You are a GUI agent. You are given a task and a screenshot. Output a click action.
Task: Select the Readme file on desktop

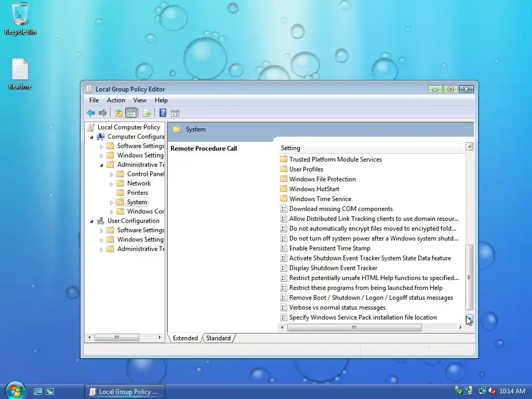pyautogui.click(x=20, y=74)
